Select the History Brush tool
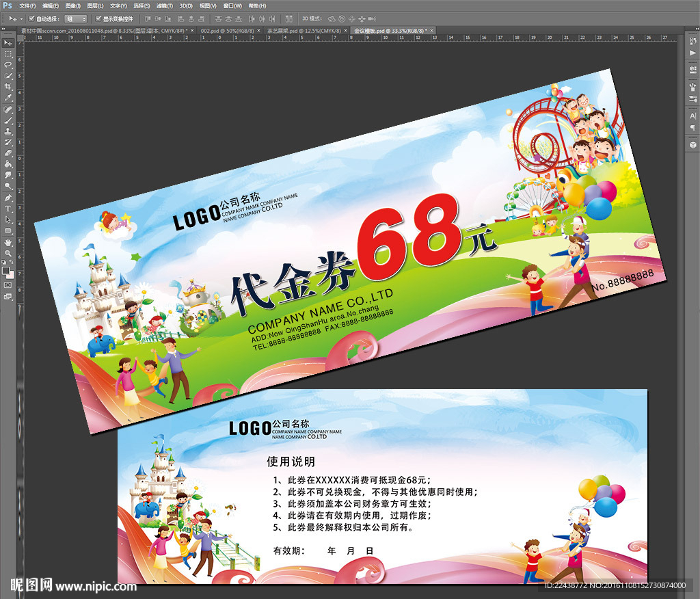The image size is (700, 599). 8,142
